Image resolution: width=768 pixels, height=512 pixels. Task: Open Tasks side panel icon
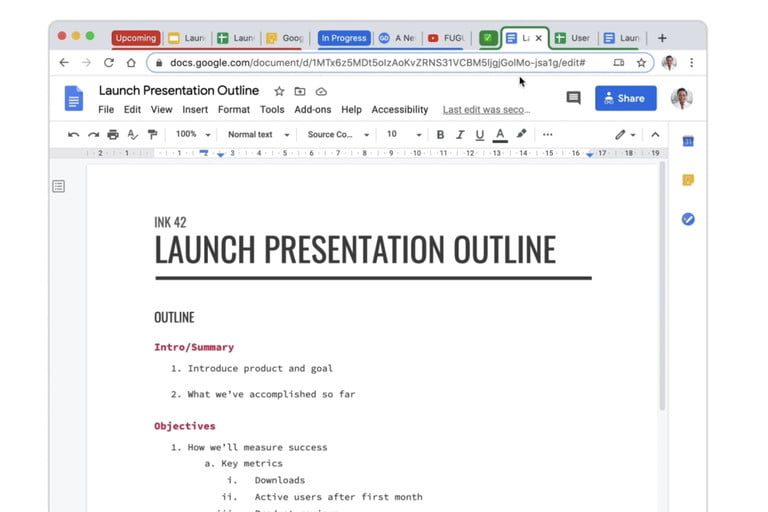pos(688,219)
